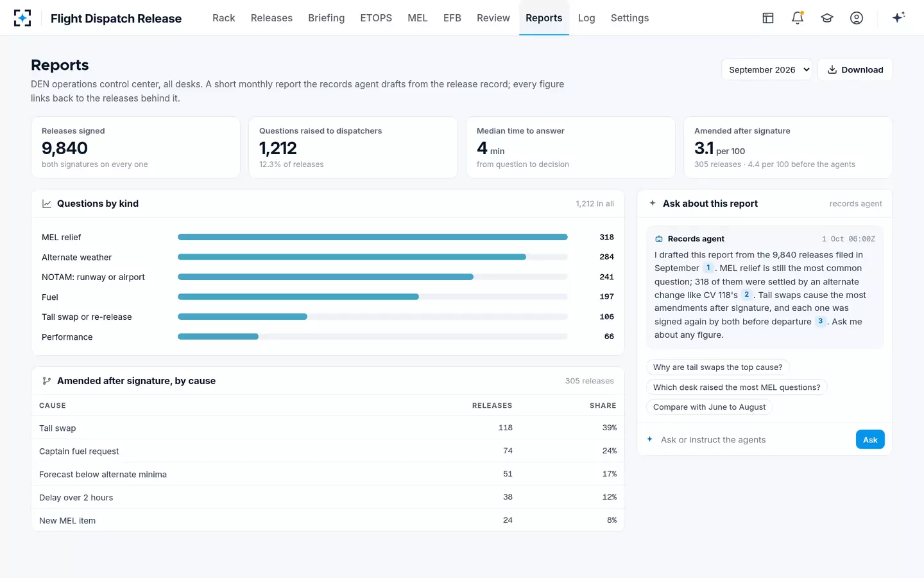Image resolution: width=924 pixels, height=578 pixels.
Task: Open citation badge 3 in agent message
Action: pos(820,321)
